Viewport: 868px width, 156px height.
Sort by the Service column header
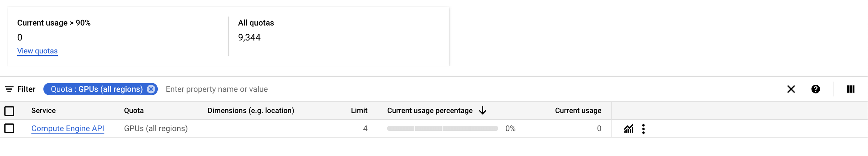tap(43, 111)
